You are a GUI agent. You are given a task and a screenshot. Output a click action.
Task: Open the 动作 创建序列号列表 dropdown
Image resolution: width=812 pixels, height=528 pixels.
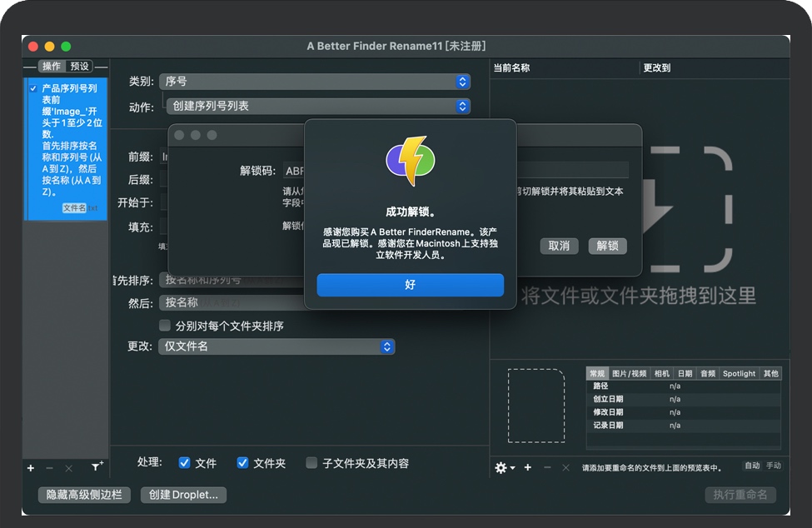pos(318,106)
